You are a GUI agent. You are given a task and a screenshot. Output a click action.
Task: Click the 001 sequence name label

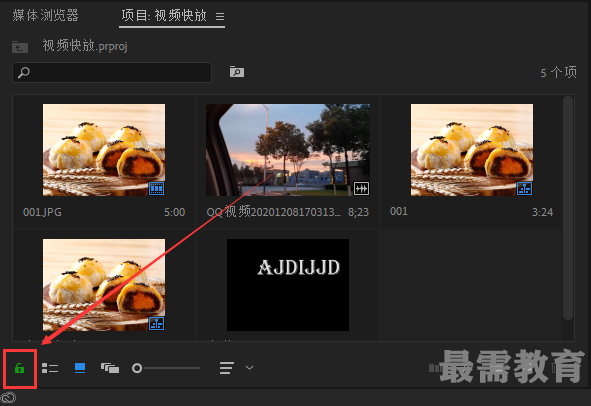pos(399,211)
